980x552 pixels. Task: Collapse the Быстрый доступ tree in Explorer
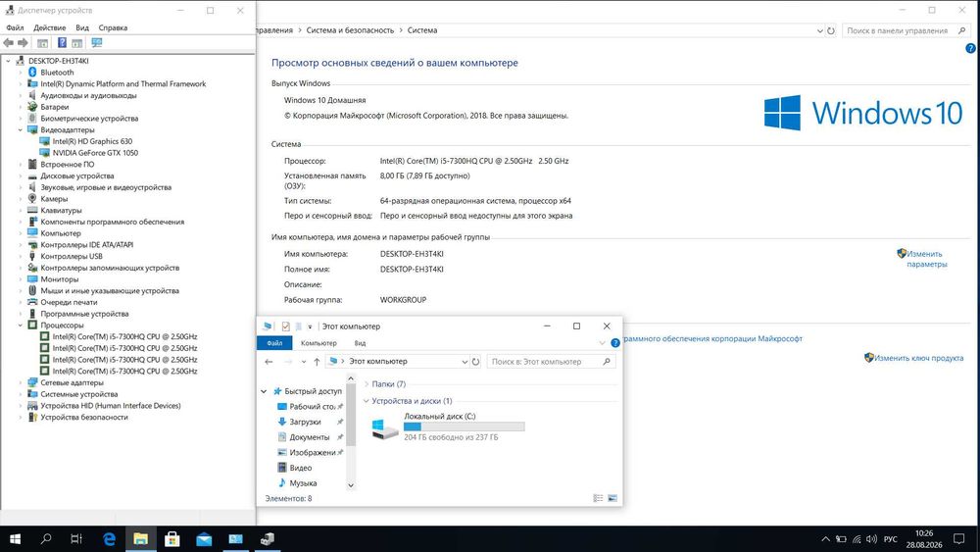click(264, 391)
